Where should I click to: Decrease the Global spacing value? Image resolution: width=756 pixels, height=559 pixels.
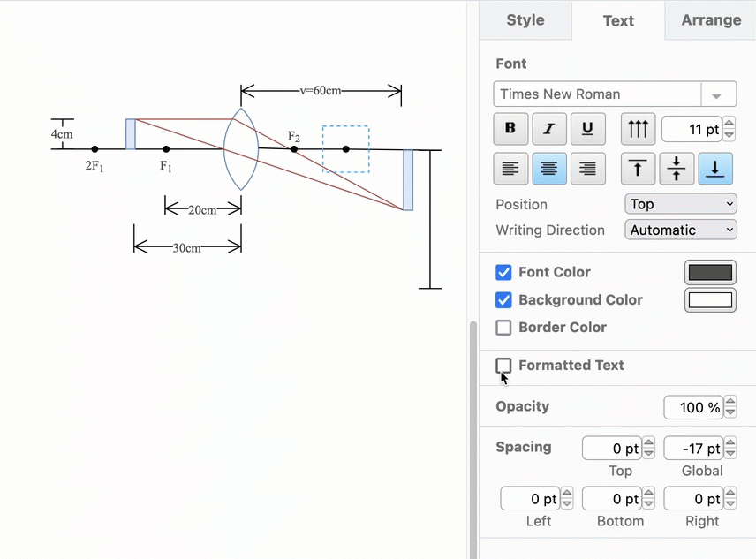[x=730, y=452]
